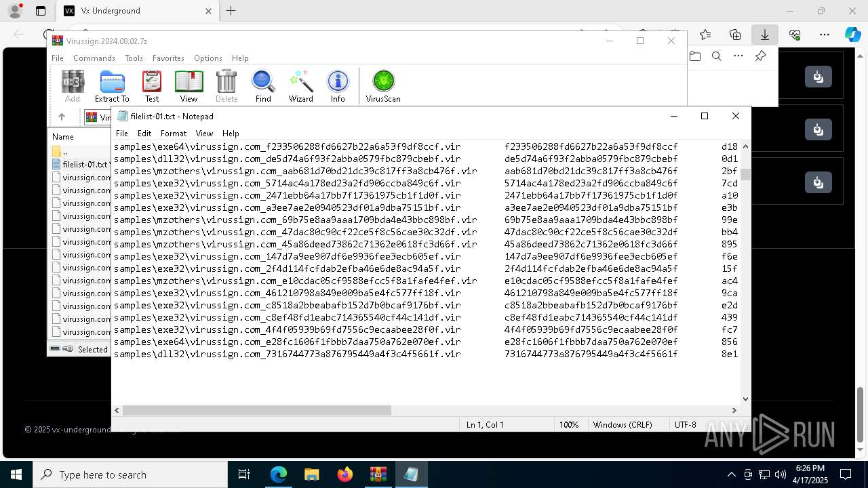Open Notepad View menu

pyautogui.click(x=204, y=134)
